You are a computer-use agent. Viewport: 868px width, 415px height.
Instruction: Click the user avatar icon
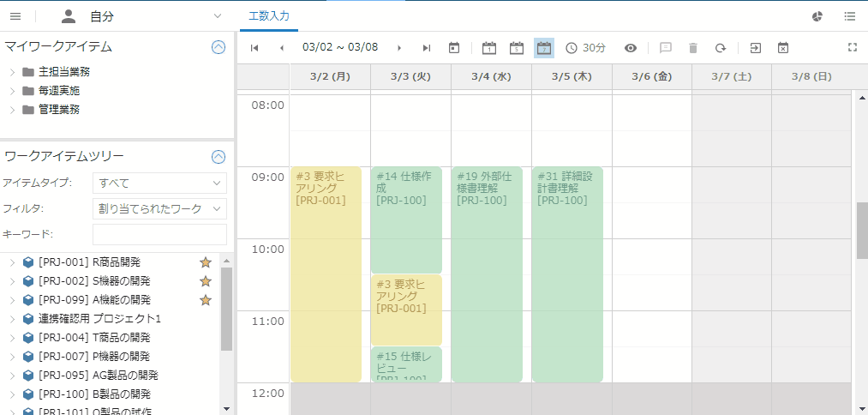68,16
